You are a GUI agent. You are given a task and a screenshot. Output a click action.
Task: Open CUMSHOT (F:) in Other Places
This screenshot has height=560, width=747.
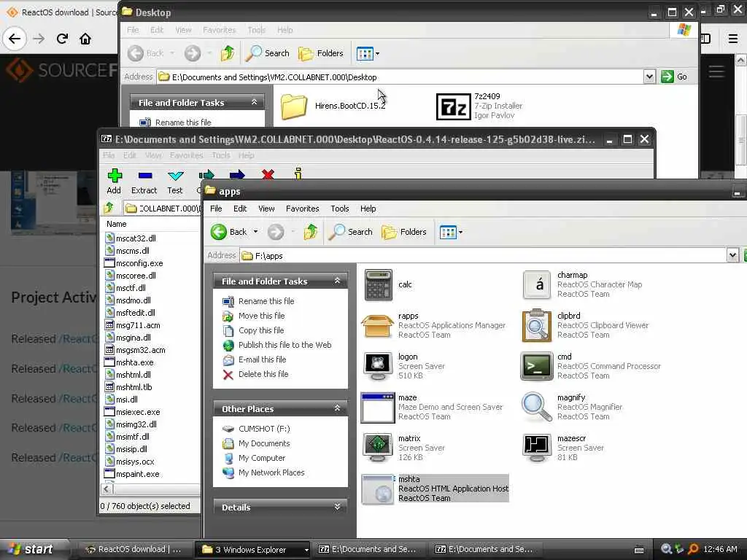(264, 429)
